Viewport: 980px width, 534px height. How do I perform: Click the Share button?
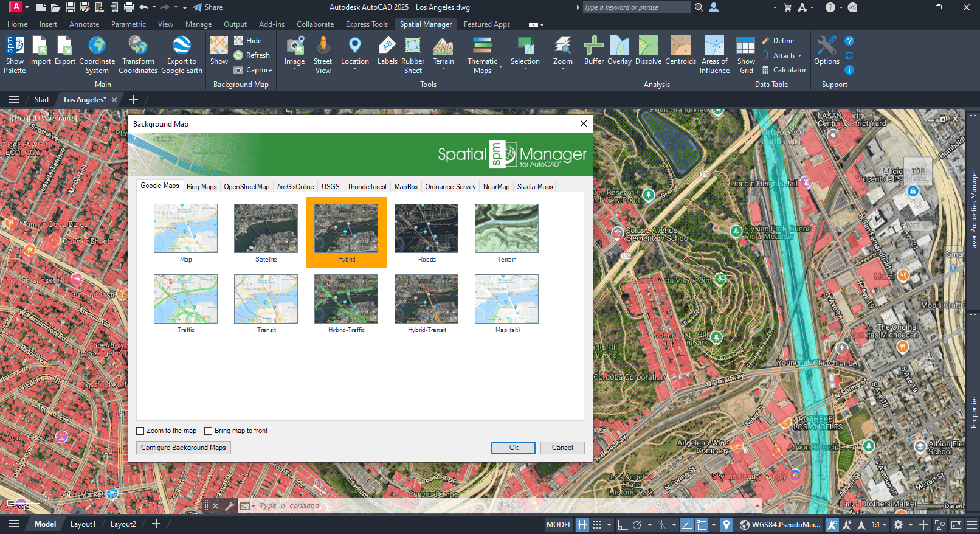pyautogui.click(x=208, y=7)
